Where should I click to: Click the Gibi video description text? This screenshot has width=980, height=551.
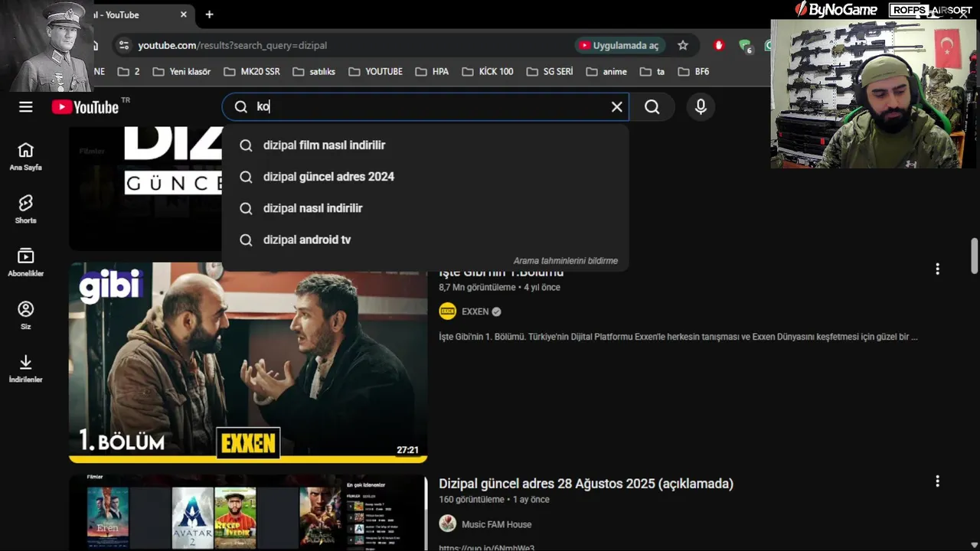[678, 337]
